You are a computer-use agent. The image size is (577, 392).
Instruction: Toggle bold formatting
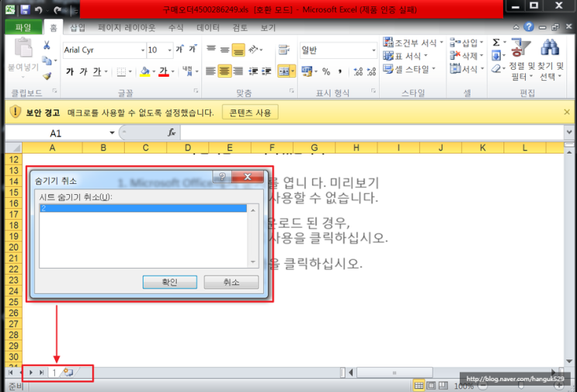point(70,71)
